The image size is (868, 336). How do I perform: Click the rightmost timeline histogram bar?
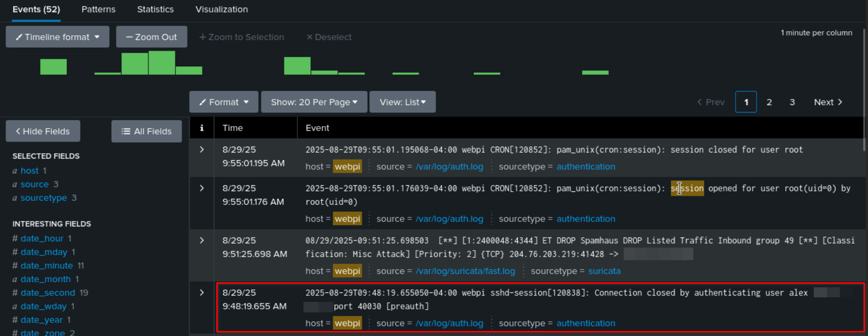pyautogui.click(x=595, y=73)
